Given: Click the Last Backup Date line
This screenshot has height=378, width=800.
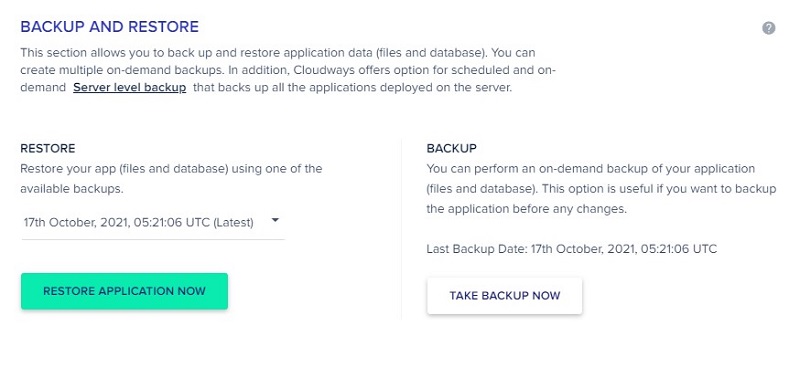Looking at the screenshot, I should 571,249.
